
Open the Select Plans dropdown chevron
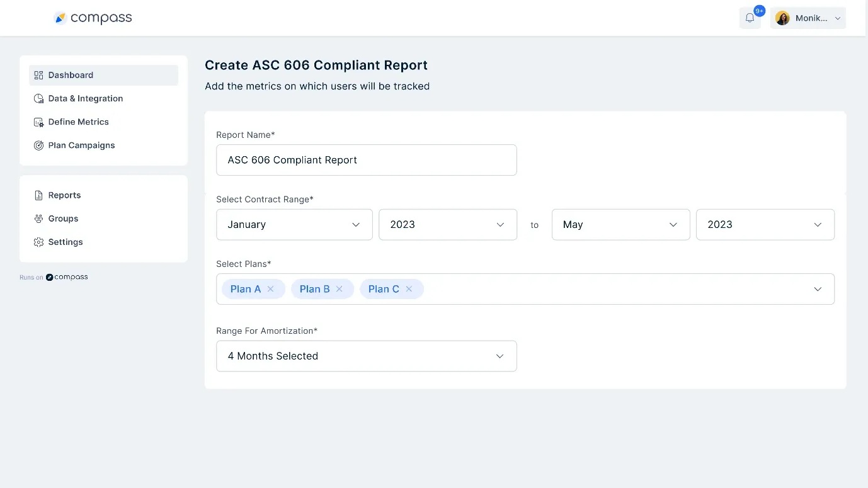coord(818,289)
